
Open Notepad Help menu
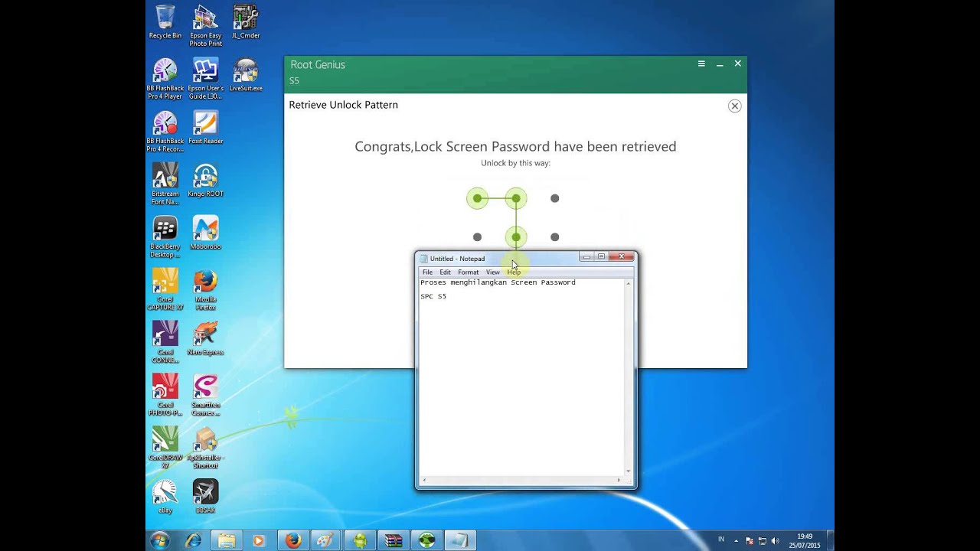pyautogui.click(x=514, y=272)
